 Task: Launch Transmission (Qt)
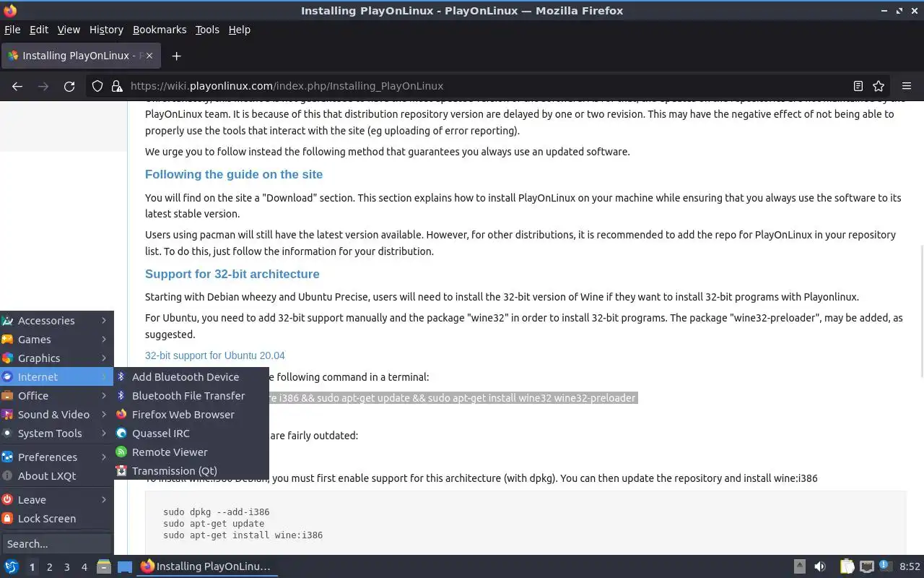[191, 470]
